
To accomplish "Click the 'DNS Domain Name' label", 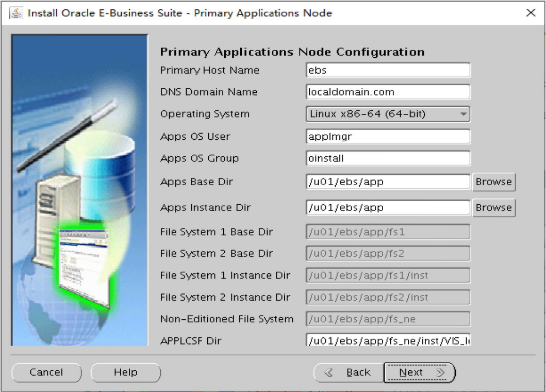I will pos(209,92).
